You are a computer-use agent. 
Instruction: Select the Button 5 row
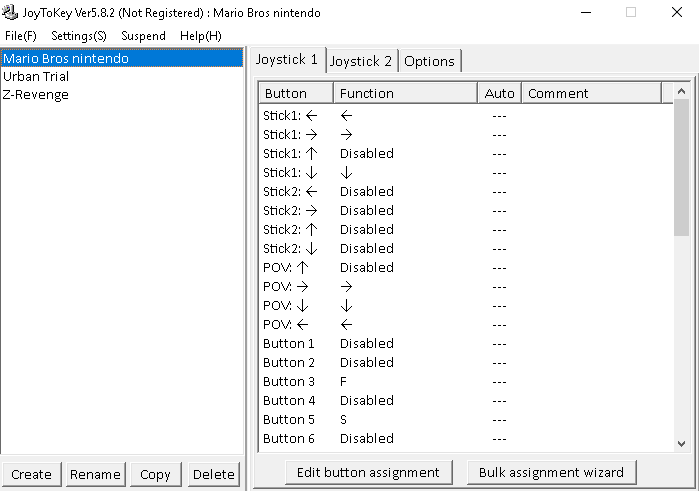[466, 420]
